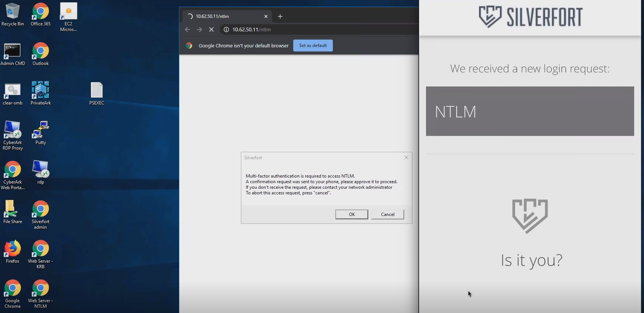Close the 10.62.50.11/ntlm tab
Screen dimensions: 644x313
[x=266, y=16]
